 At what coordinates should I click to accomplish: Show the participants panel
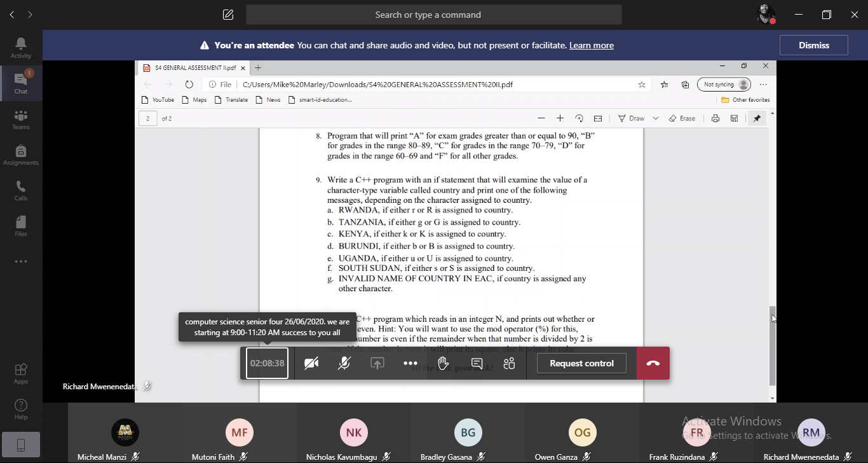tap(509, 363)
